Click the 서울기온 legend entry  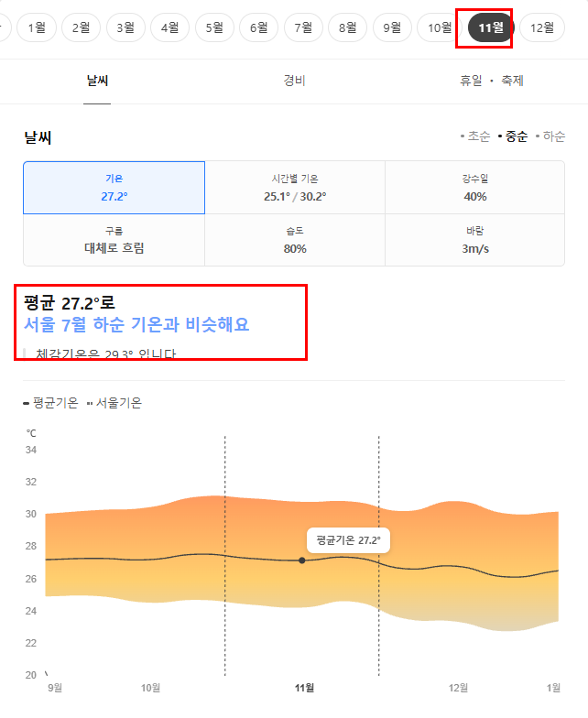point(114,403)
